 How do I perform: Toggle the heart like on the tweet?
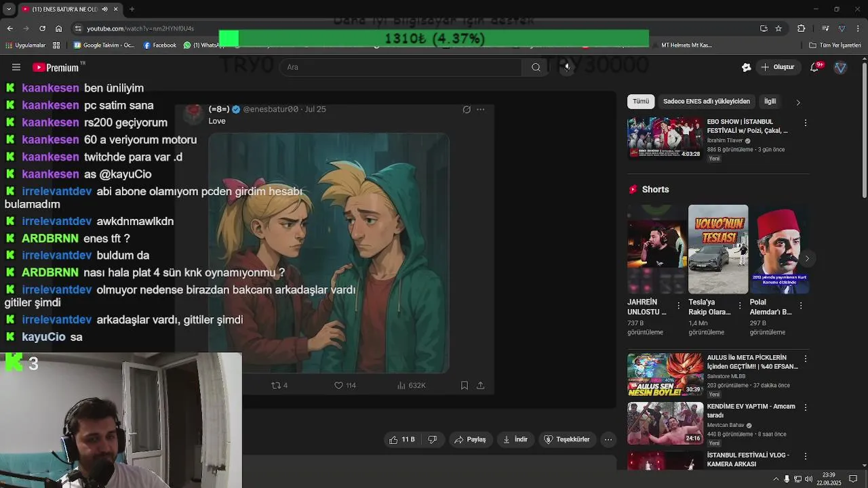[x=338, y=385]
